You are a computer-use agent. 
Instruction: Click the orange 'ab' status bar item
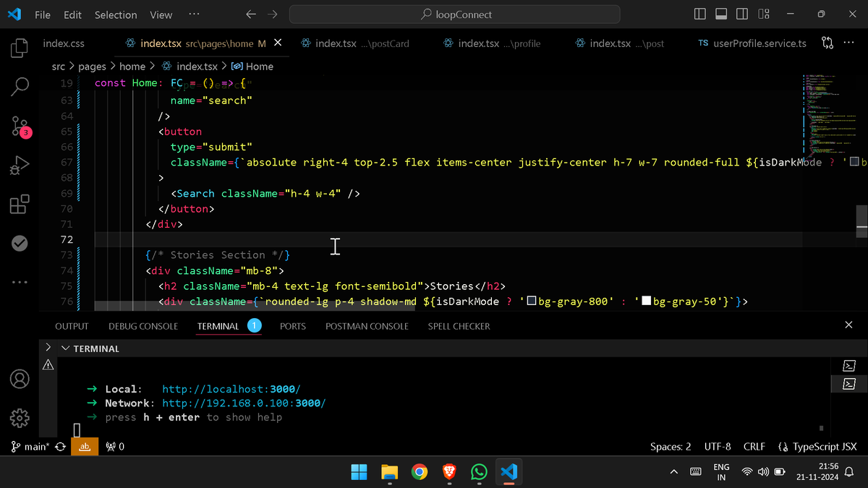(x=84, y=447)
